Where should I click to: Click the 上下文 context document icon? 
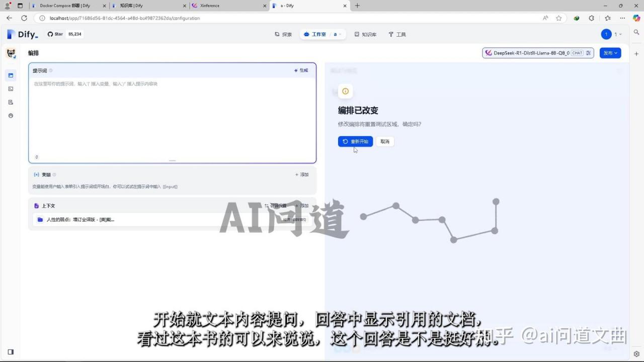tap(36, 206)
